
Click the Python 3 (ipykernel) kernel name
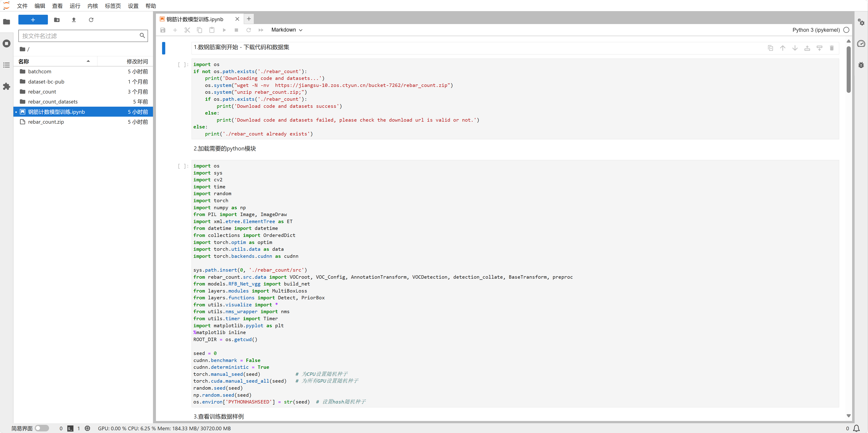pos(816,30)
